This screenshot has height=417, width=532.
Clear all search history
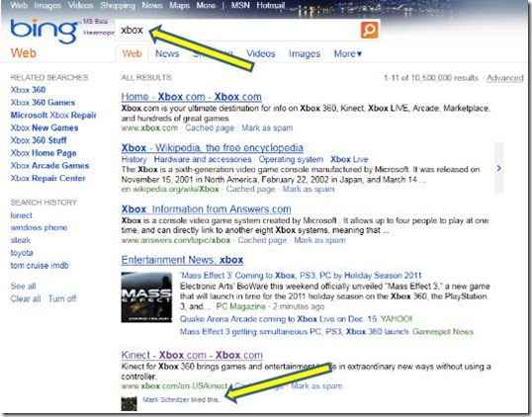pyautogui.click(x=26, y=298)
